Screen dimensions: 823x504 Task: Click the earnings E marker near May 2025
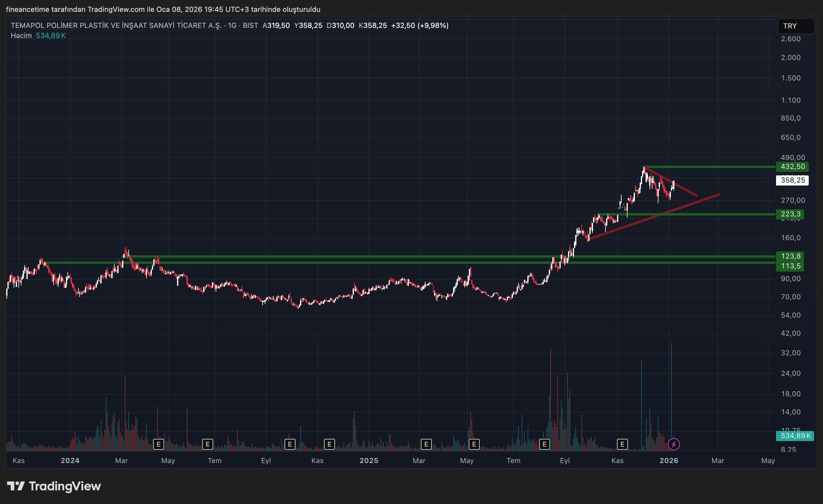474,444
